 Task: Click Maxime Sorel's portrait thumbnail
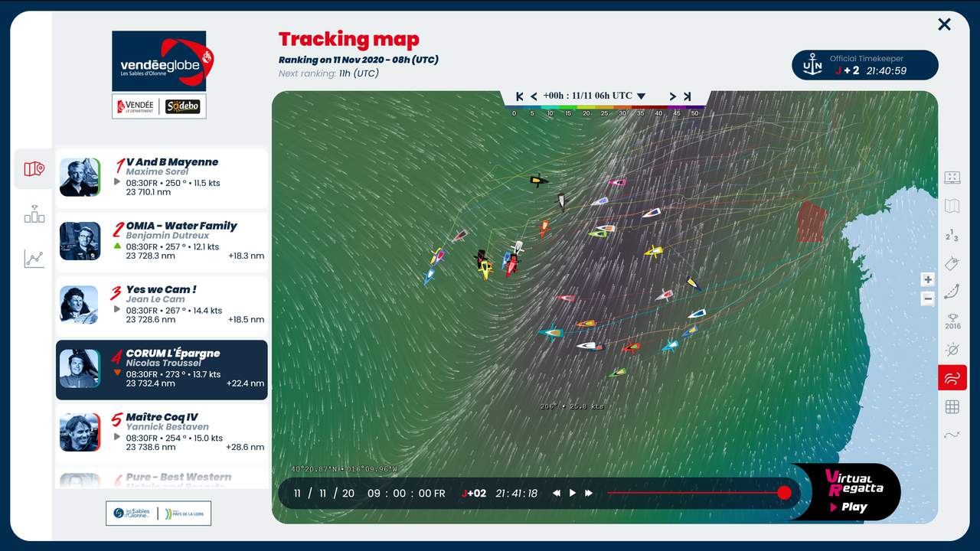coord(80,178)
